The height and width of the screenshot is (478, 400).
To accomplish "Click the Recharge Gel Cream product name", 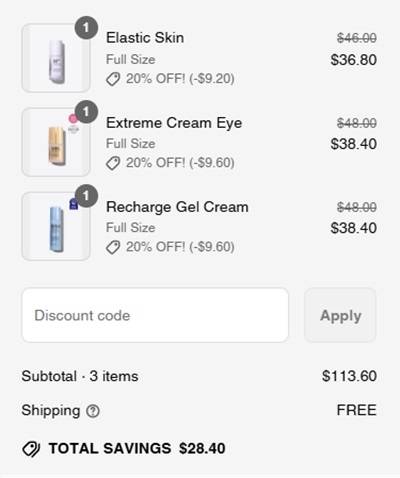I will pos(177,207).
